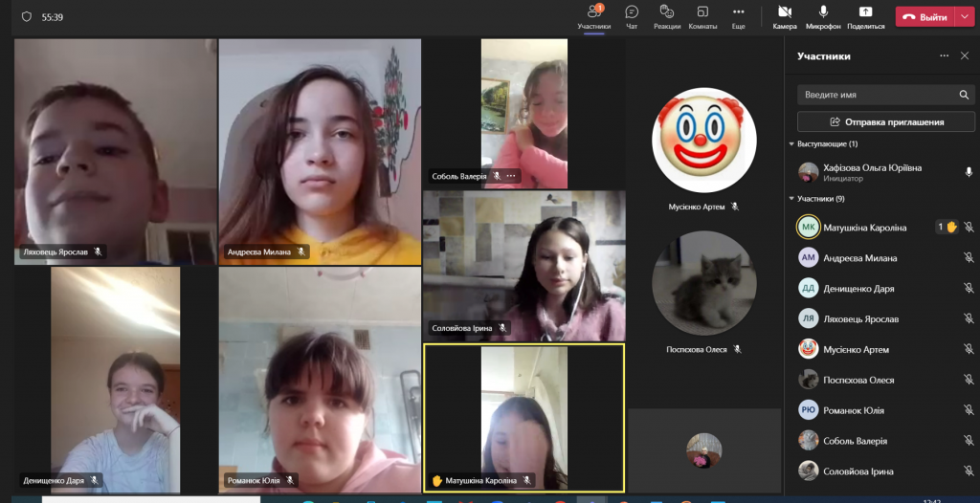The image size is (980, 503).
Task: Toggle the Микрофон microphone button
Action: point(823,12)
